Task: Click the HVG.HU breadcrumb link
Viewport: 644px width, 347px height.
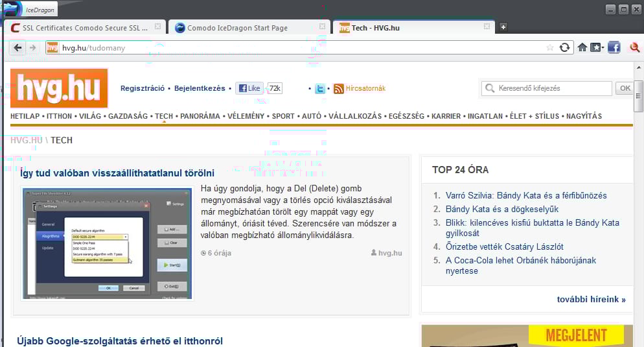Action: (27, 140)
